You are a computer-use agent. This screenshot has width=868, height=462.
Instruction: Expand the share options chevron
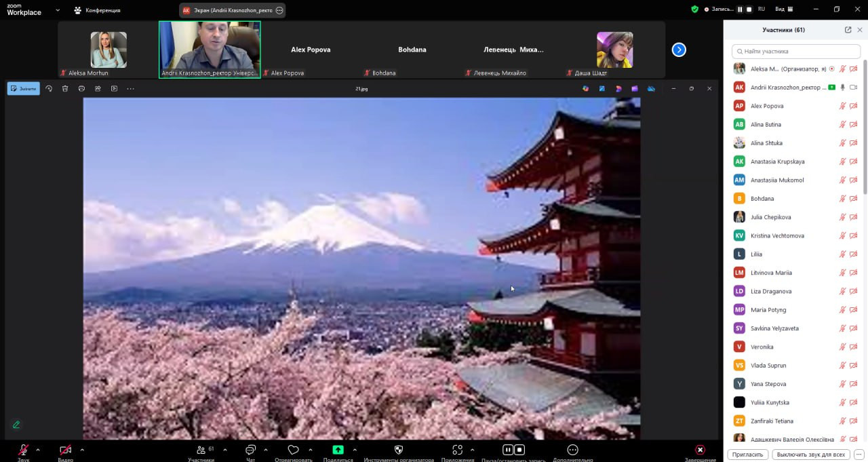[354, 449]
